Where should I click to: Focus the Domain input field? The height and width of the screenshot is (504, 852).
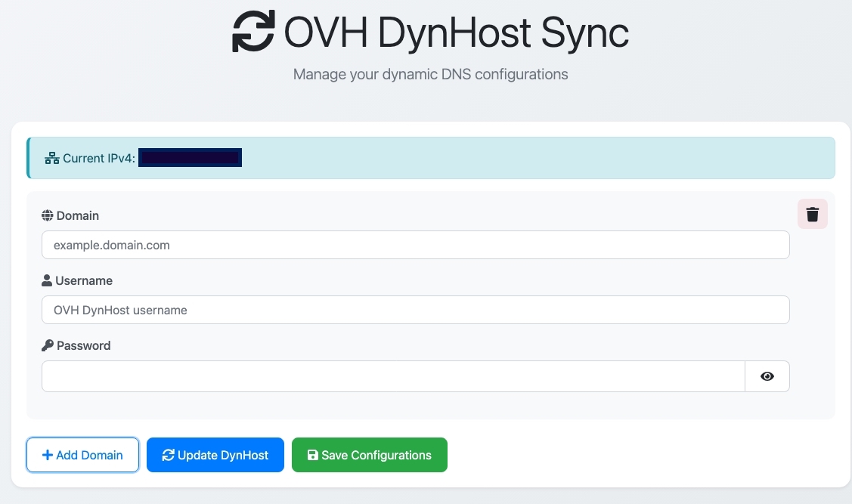416,245
